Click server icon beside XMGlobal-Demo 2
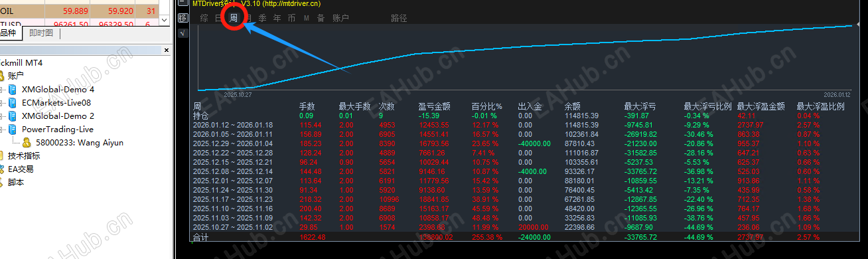The width and height of the screenshot is (868, 259). click(x=13, y=116)
